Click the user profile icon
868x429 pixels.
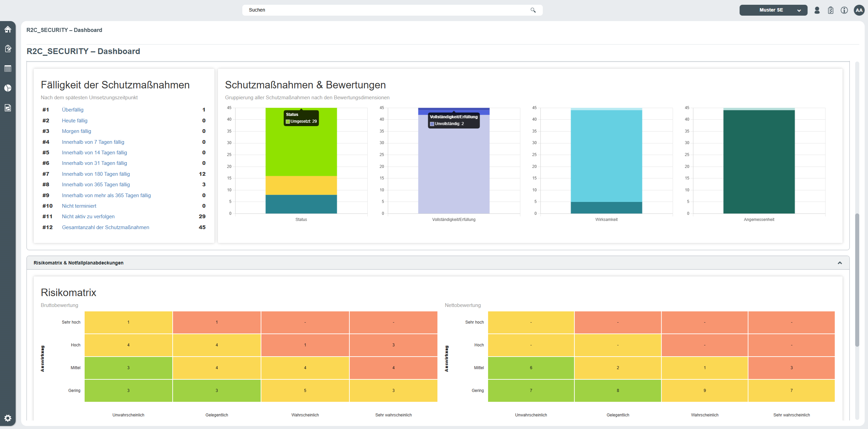click(817, 10)
